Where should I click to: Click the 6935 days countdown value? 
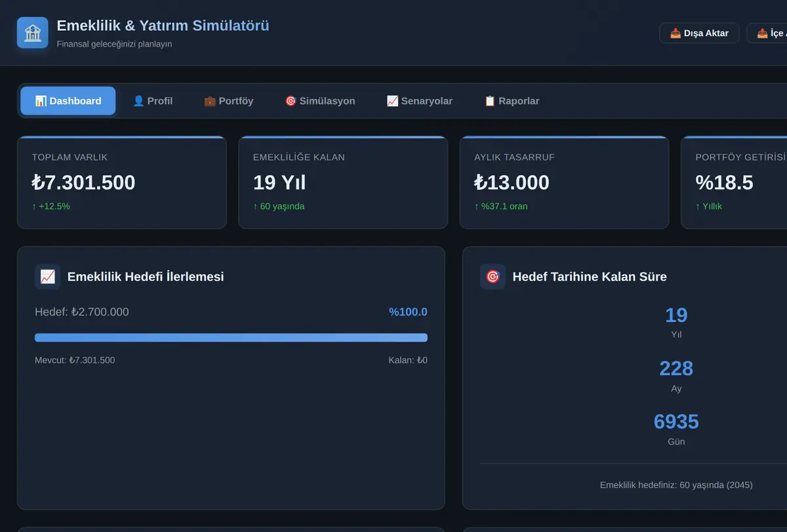click(x=676, y=422)
